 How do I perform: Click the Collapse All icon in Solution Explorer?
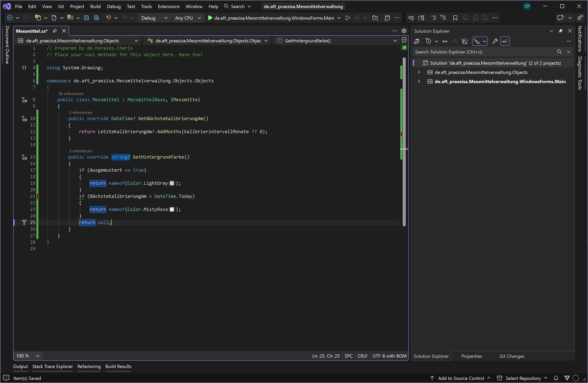point(455,41)
